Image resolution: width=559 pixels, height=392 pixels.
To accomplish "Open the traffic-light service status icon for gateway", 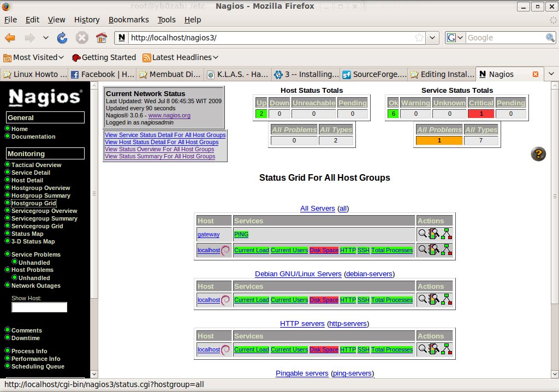I will 435,234.
